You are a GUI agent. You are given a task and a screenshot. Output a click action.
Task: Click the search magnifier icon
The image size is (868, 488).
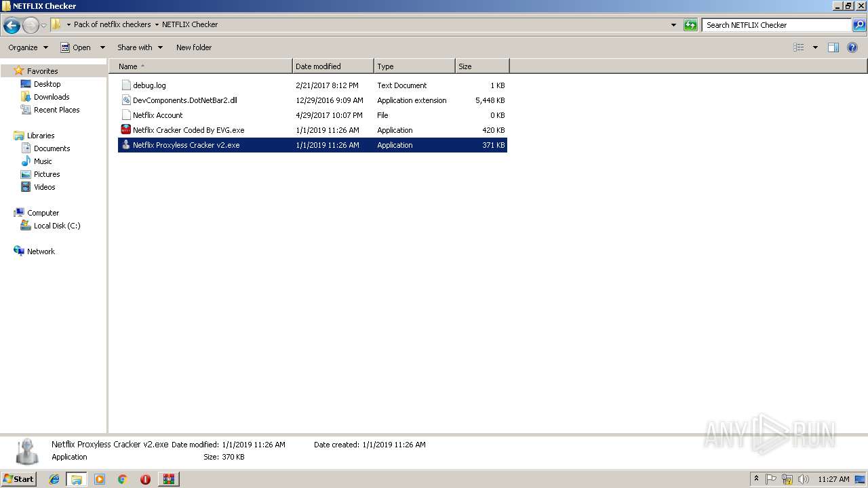click(859, 25)
